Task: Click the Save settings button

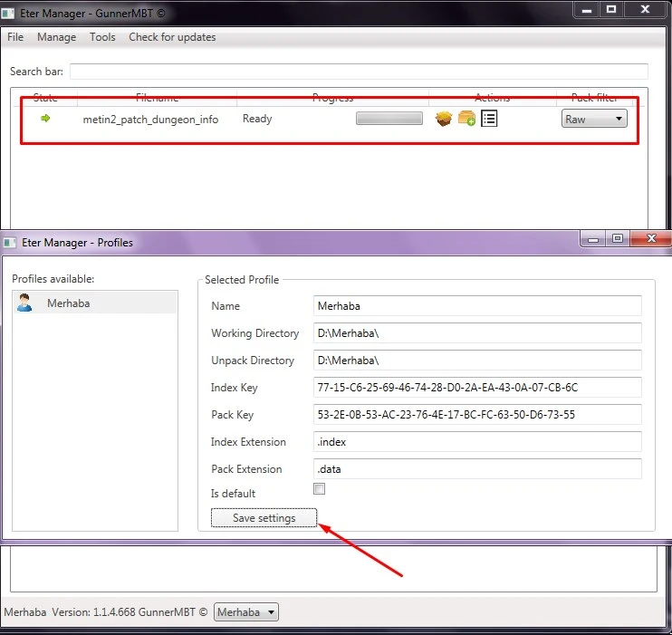Action: click(264, 518)
